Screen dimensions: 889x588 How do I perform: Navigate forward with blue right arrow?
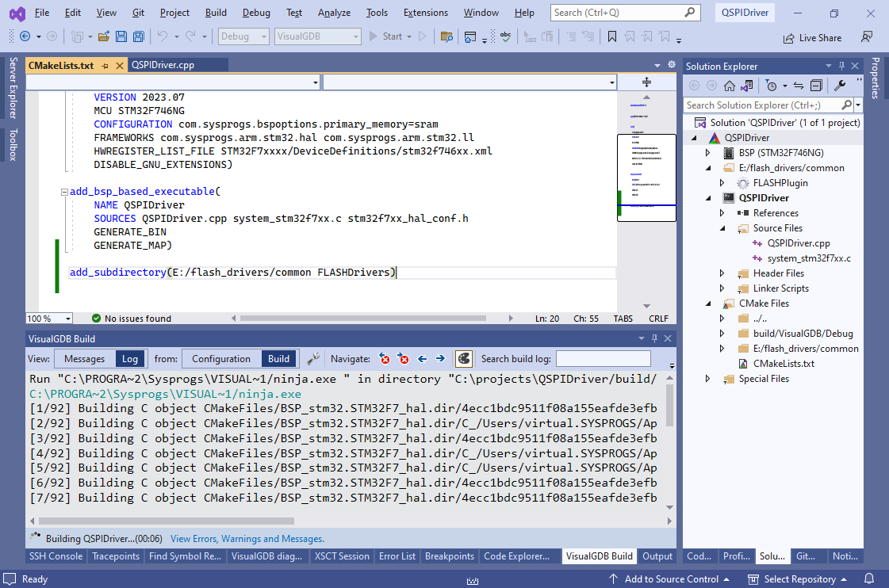(x=440, y=358)
